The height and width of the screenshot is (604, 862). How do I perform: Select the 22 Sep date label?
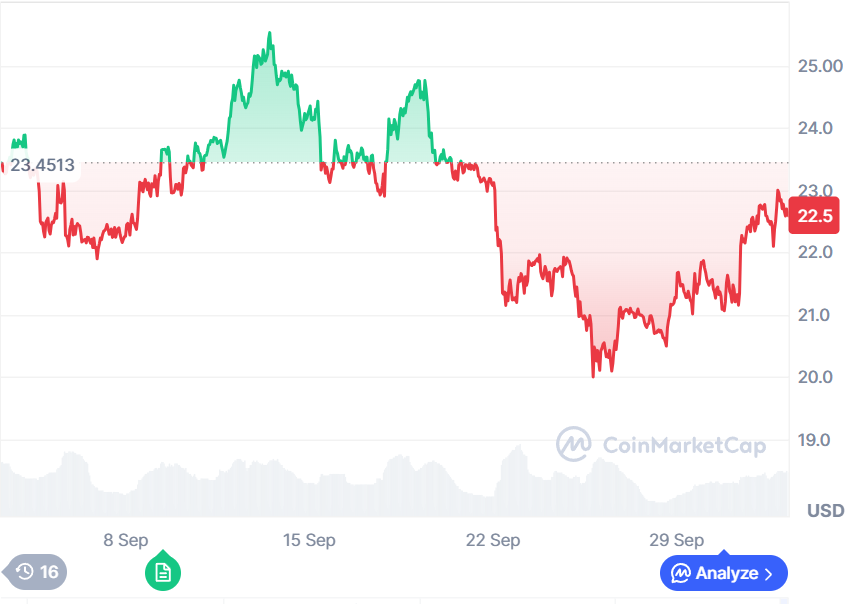(x=493, y=540)
